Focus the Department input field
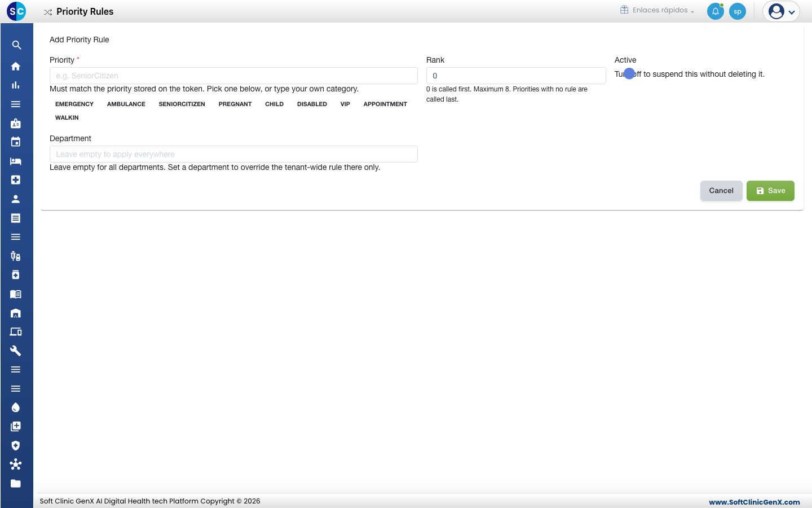812x508 pixels. [x=233, y=154]
